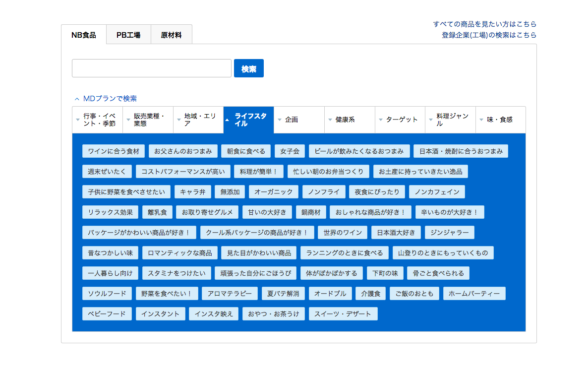Select the 日本酒・焼酎に合うおつまみ tag
This screenshot has height=375, width=588.
[x=461, y=151]
